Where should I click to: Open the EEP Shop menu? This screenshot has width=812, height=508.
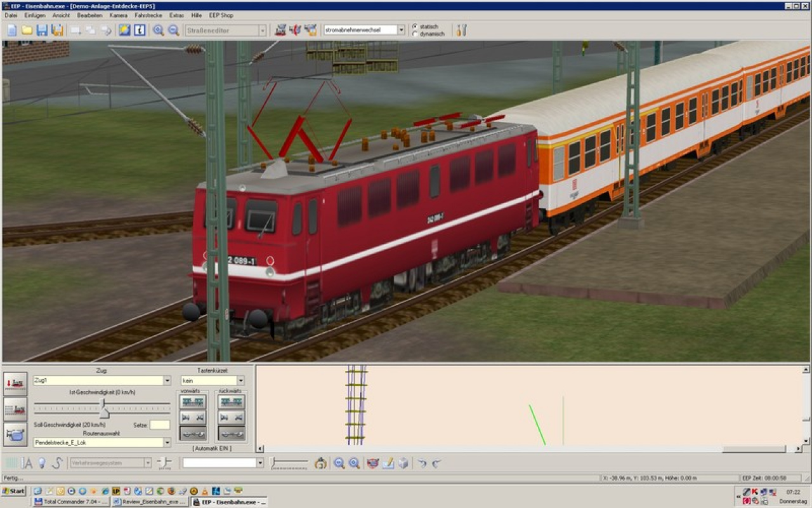[221, 15]
